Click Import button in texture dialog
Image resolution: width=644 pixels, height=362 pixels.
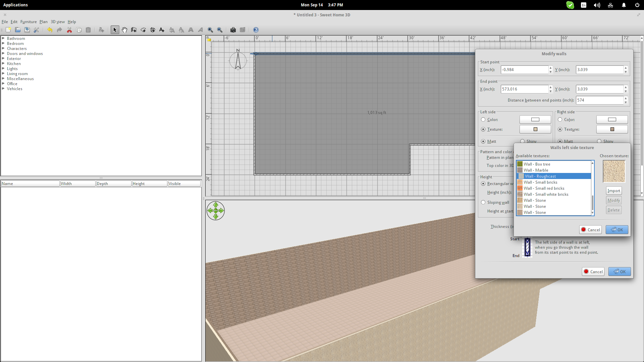tap(614, 191)
